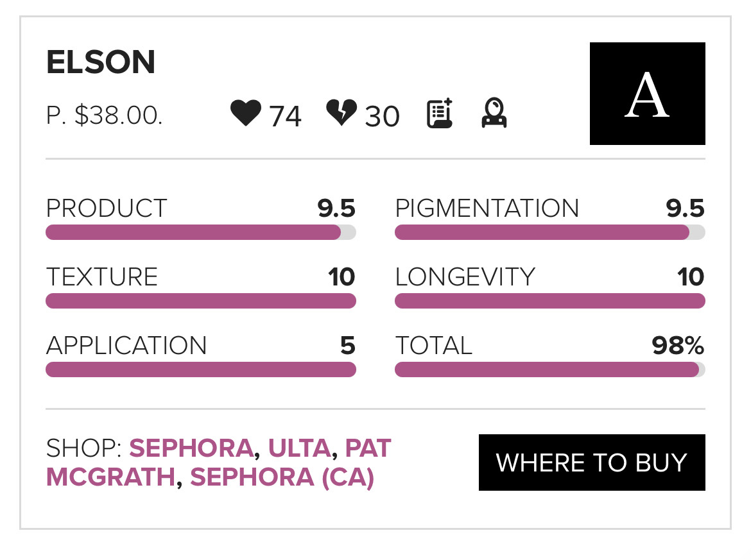Viewport: 751px width, 560px height.
Task: Open the SEPHORA (CA) link
Action: click(x=282, y=478)
